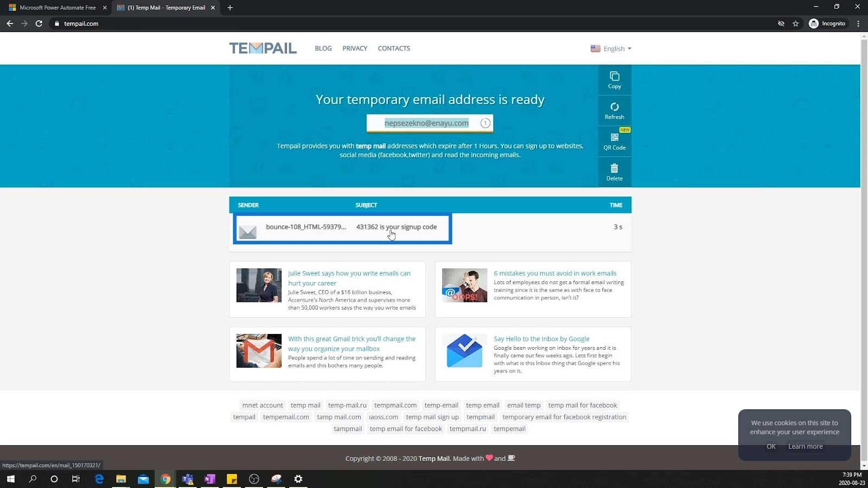Open File Explorer from the taskbar
868x488 pixels.
pyautogui.click(x=121, y=479)
